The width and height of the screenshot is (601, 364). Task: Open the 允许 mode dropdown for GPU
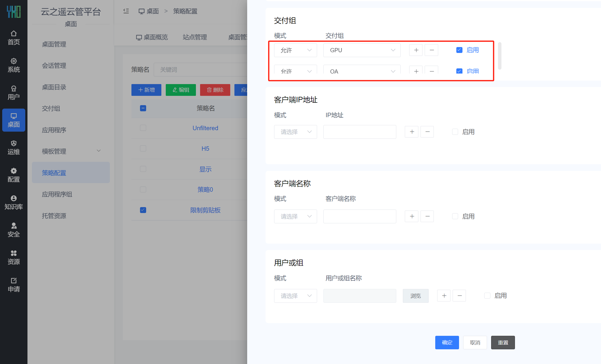tap(295, 50)
